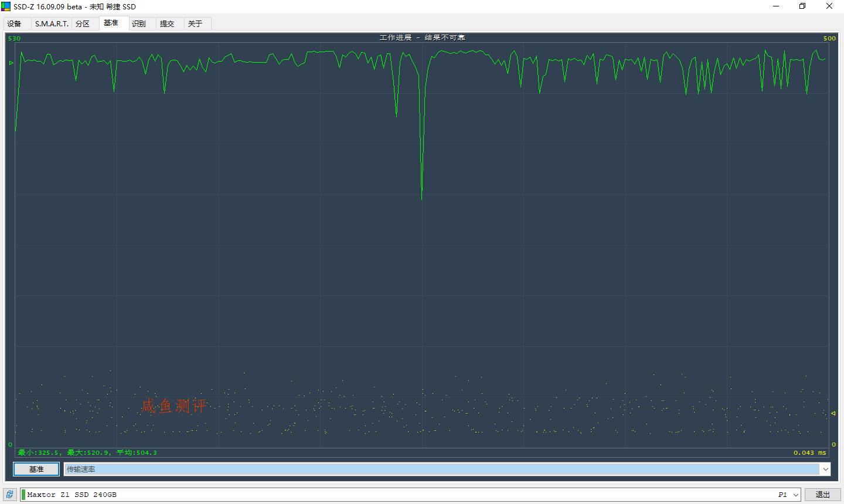Screen dimensions: 844x504
Task: Click the 工作进展 progress title text
Action: [x=422, y=38]
